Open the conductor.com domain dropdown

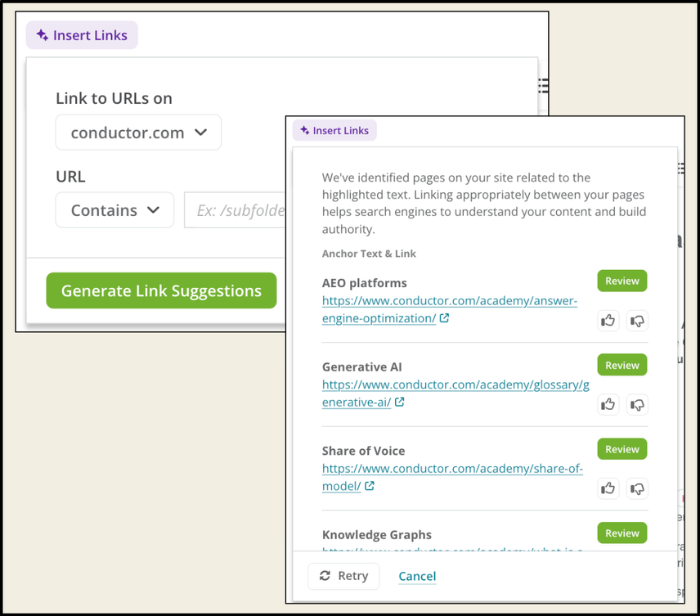[138, 133]
